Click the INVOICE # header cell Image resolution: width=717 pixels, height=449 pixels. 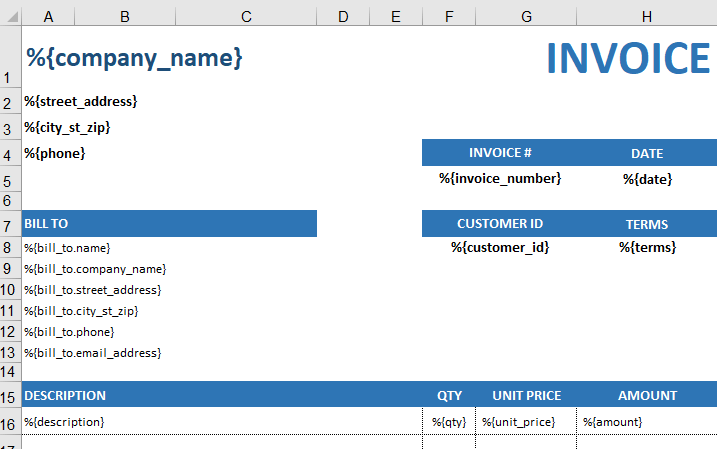coord(500,153)
